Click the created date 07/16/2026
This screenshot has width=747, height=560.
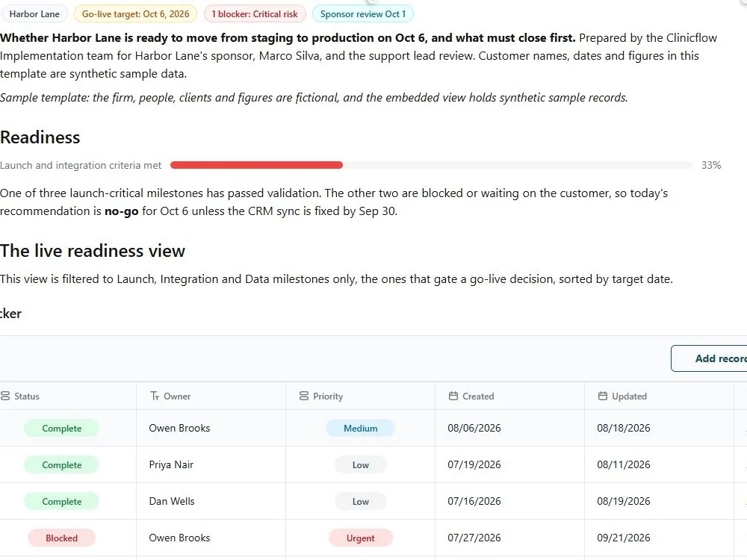(474, 501)
